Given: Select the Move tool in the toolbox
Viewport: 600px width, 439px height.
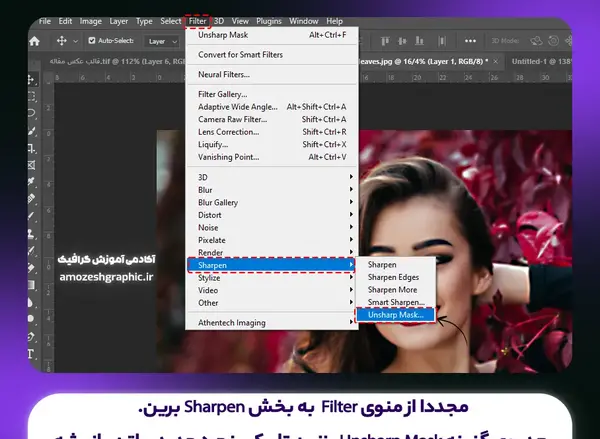Looking at the screenshot, I should click(32, 79).
